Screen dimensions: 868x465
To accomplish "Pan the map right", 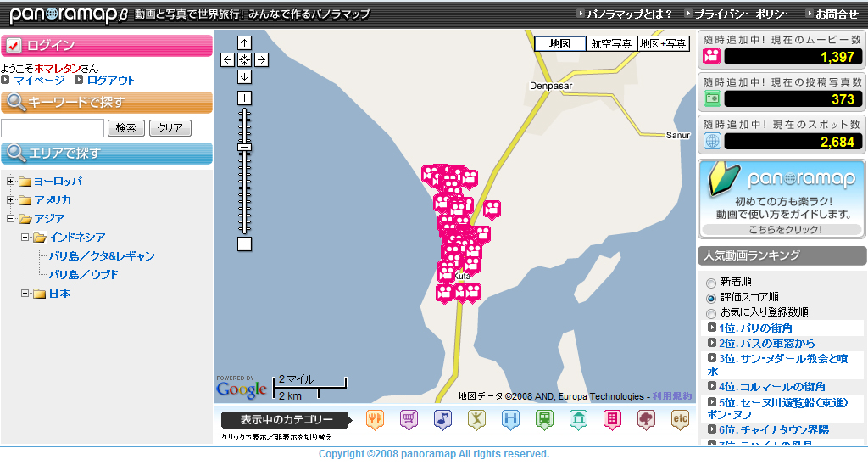I will [x=261, y=60].
